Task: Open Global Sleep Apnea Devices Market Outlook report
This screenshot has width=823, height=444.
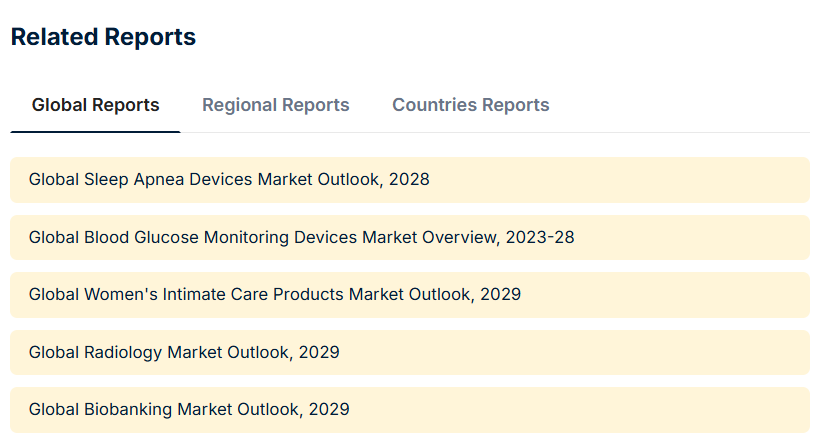Action: [x=410, y=179]
